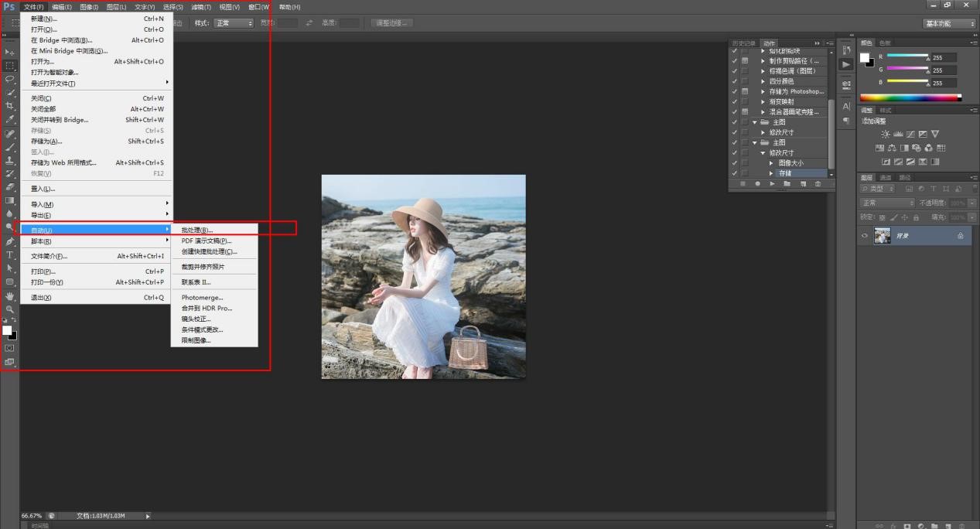Click the RGB color spectrum bar
980x529 pixels.
pyautogui.click(x=910, y=97)
